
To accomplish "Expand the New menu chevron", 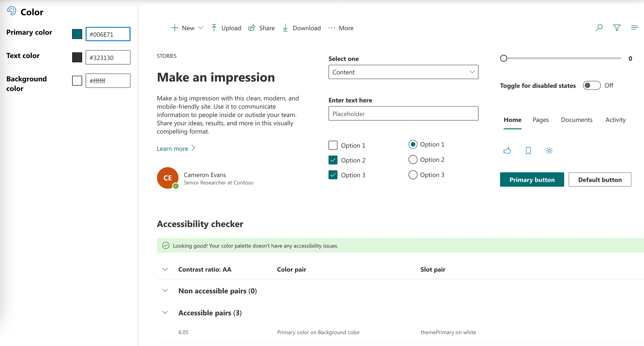I will pos(201,28).
